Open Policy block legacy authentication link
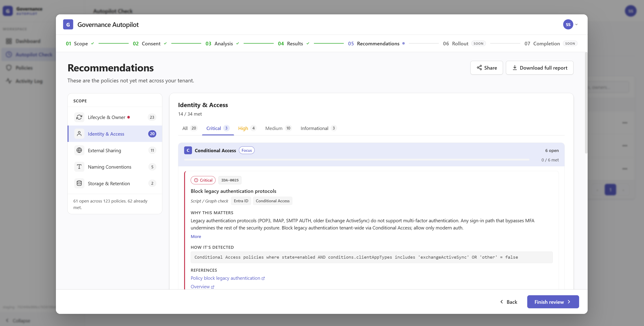The image size is (644, 326). 225,278
